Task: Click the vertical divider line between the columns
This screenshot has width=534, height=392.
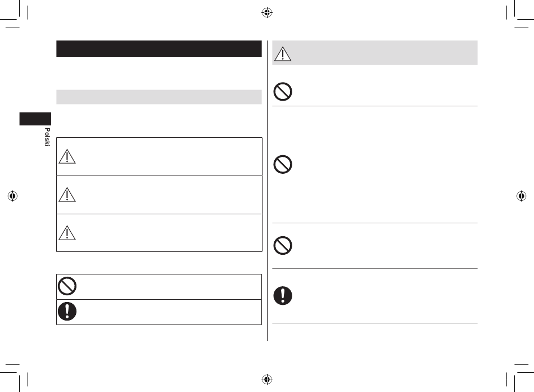Action: click(x=267, y=190)
